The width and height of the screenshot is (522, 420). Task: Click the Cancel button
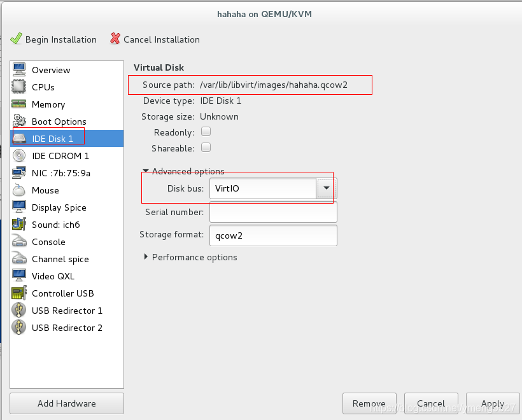pos(431,403)
